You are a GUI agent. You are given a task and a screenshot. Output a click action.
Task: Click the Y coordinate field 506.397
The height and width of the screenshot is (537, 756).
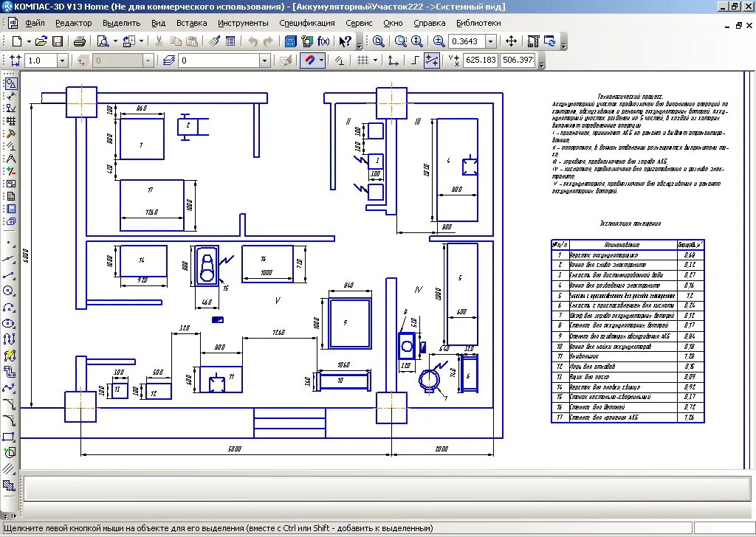(518, 60)
